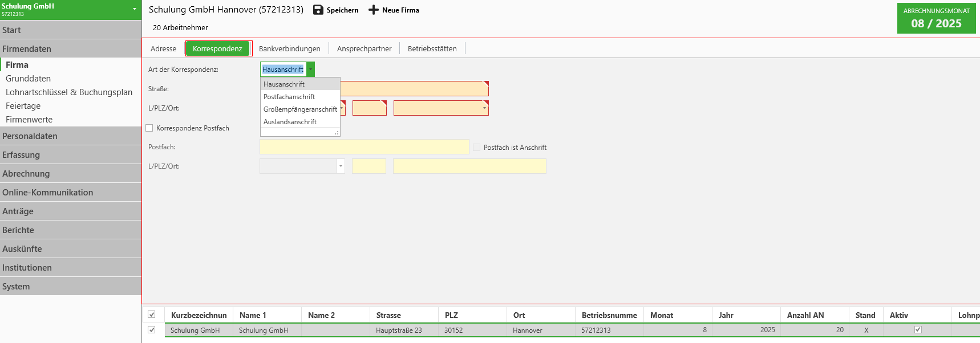The height and width of the screenshot is (343, 980).
Task: Expand the Schulung GmbH company selector arrow
Action: coord(135,9)
